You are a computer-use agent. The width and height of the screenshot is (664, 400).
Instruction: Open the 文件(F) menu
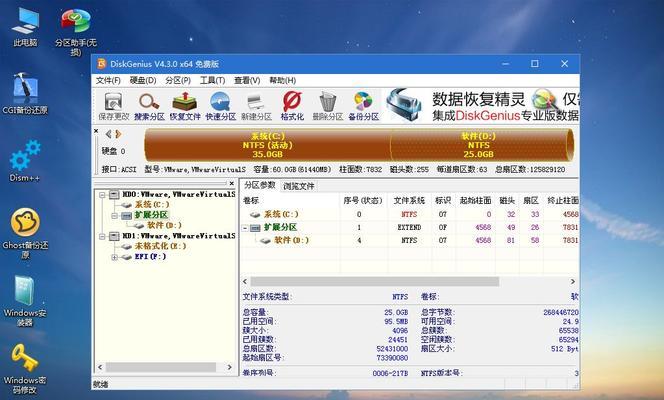pos(108,80)
